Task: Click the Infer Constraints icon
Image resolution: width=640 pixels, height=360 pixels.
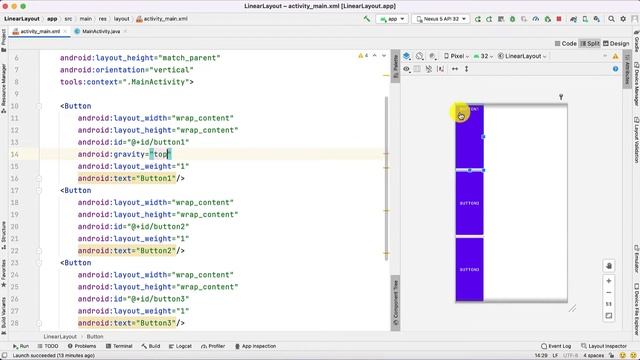Action: pos(440,69)
